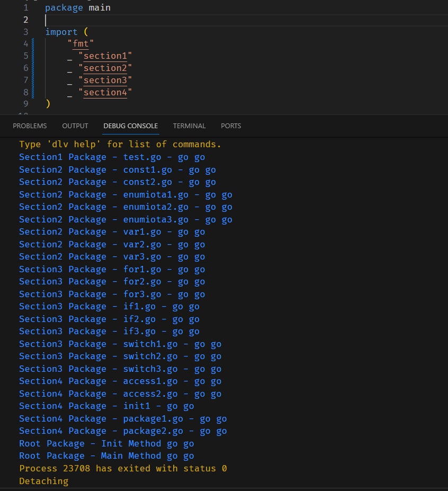The width and height of the screenshot is (448, 491).
Task: Select the 'switch1.go' output line
Action: click(x=120, y=344)
